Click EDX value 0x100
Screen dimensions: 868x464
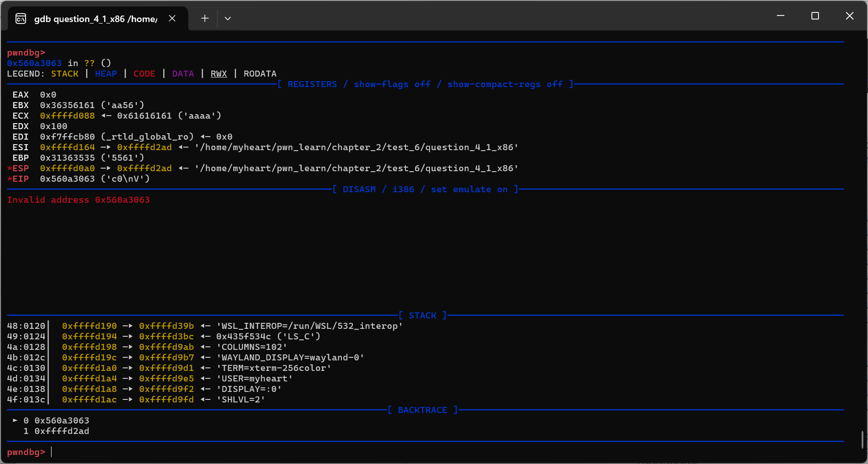54,126
